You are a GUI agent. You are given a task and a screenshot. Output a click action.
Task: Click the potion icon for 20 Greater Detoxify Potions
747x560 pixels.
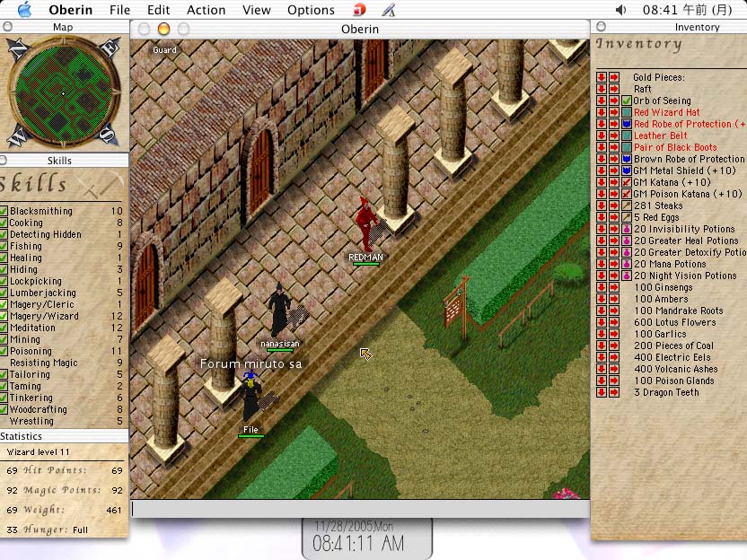click(x=627, y=252)
